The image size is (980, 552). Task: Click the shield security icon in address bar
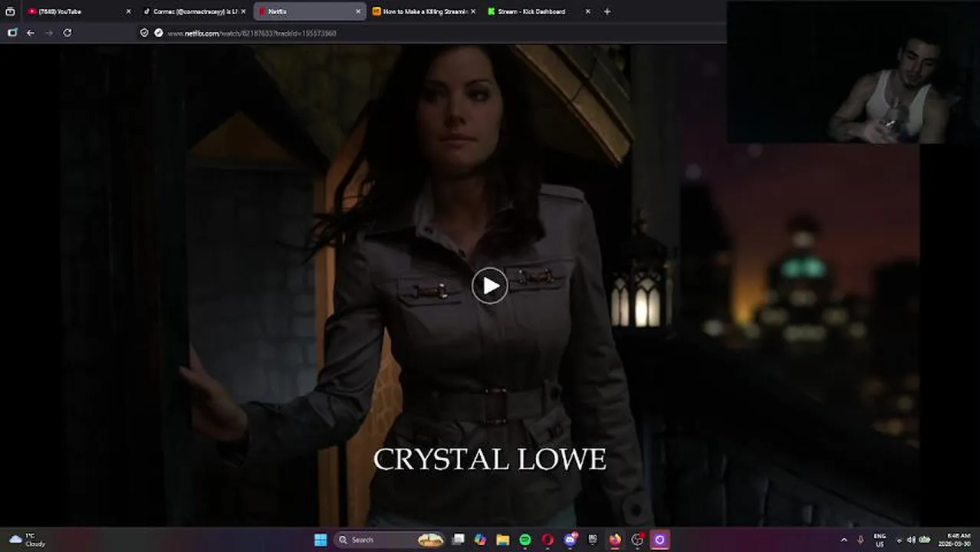(x=144, y=33)
